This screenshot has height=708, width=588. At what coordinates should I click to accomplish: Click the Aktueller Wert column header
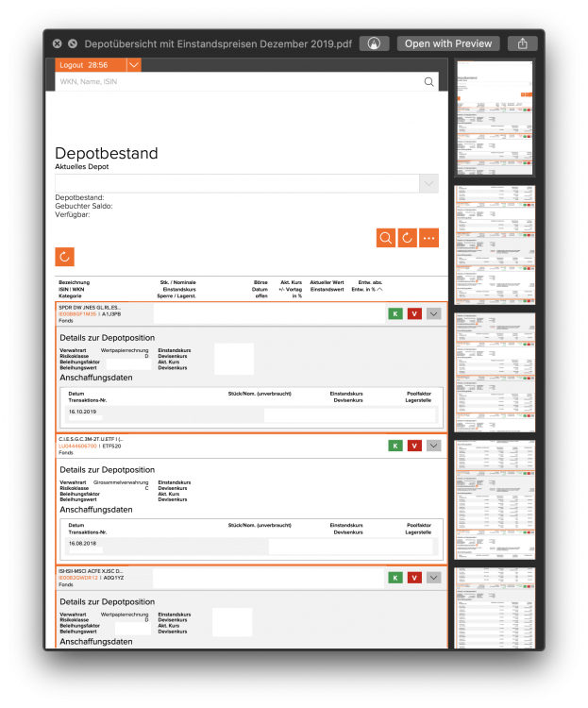(327, 282)
